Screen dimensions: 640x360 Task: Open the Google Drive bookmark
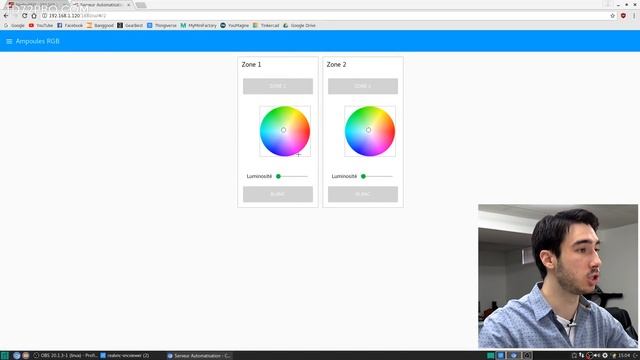299,25
